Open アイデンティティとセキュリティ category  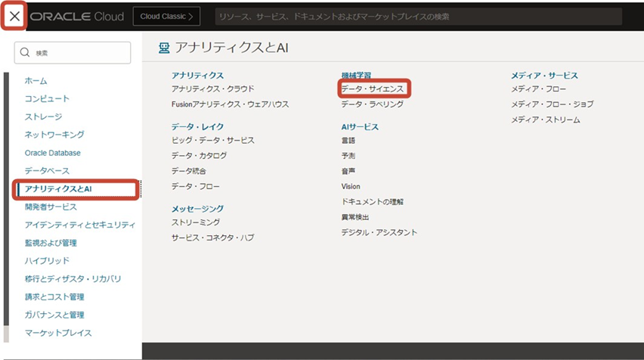(79, 225)
